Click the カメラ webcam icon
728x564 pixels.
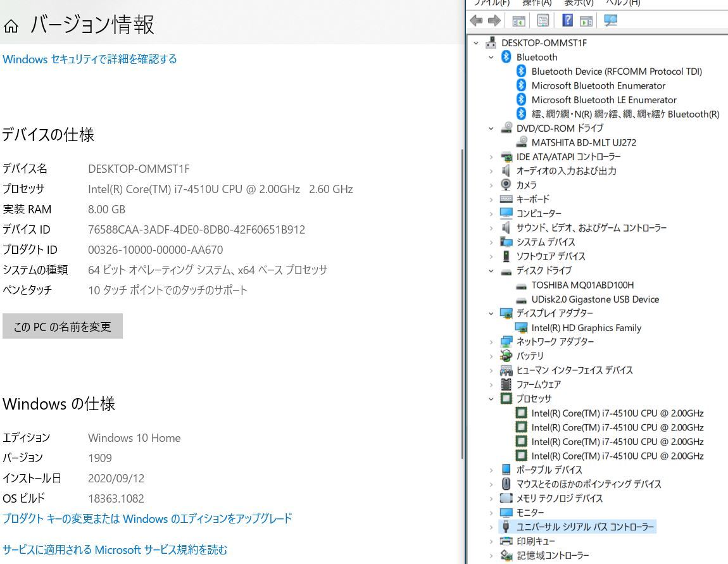pos(506,185)
